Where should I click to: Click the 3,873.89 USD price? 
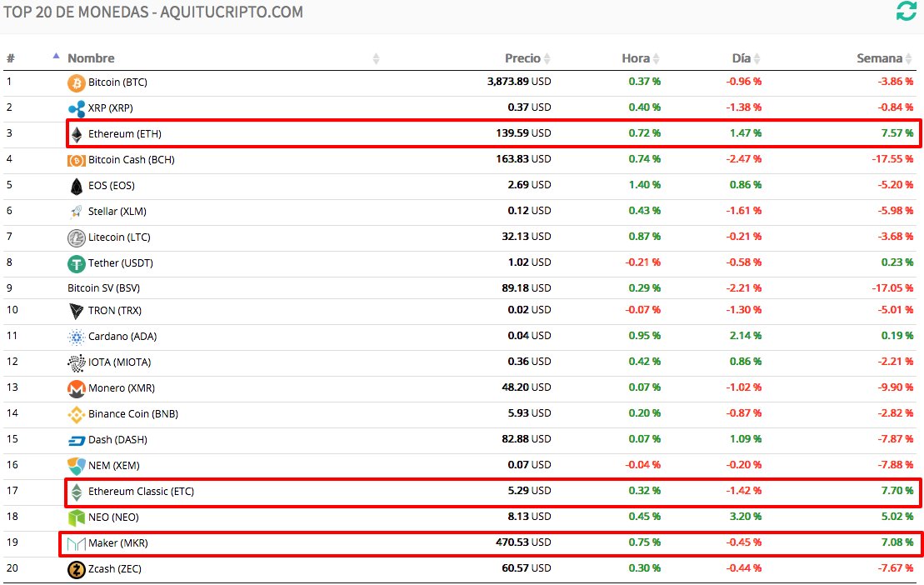point(518,82)
